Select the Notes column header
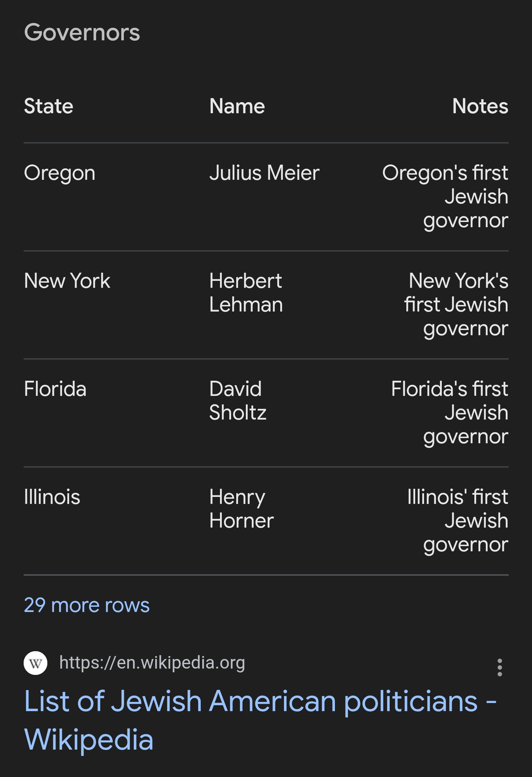Screen dimensions: 532x777 coord(480,106)
